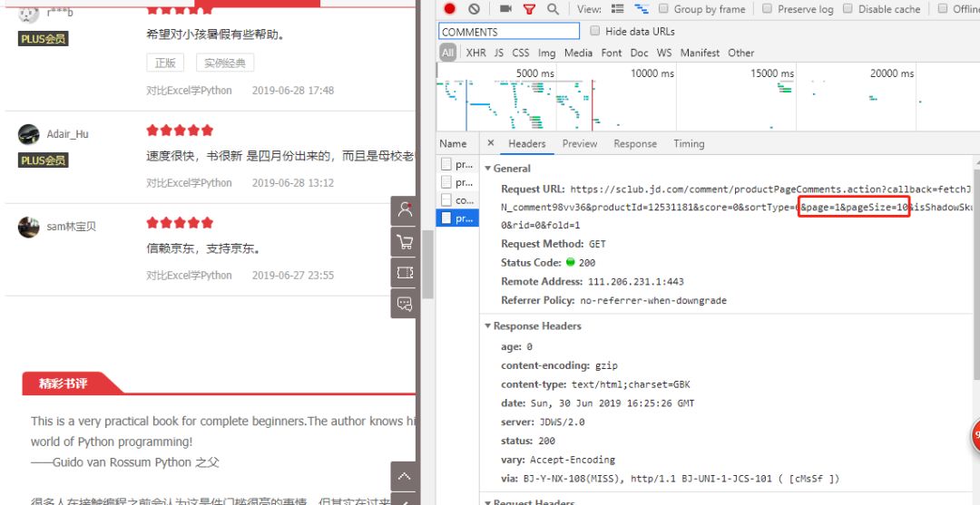Enable Group by frame checkbox

663,9
